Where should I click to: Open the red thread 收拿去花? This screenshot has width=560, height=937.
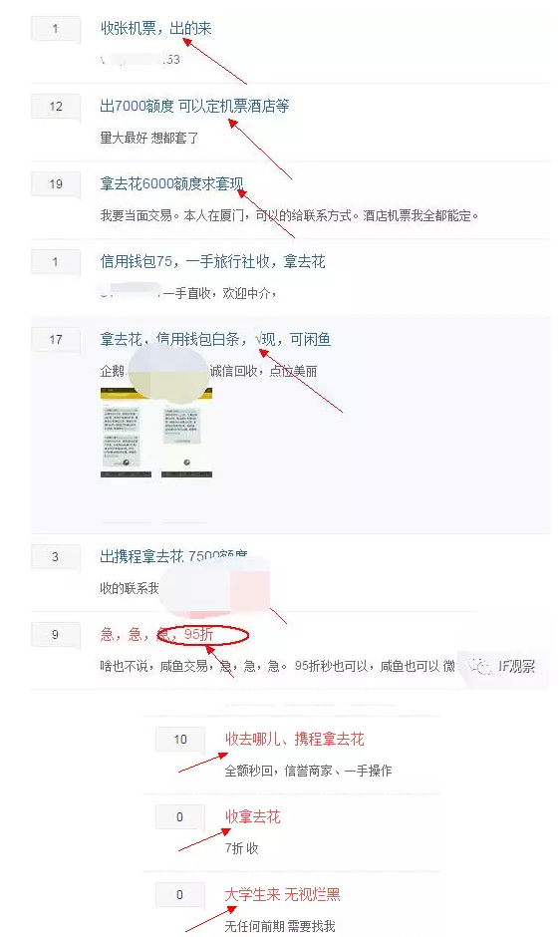pyautogui.click(x=252, y=817)
